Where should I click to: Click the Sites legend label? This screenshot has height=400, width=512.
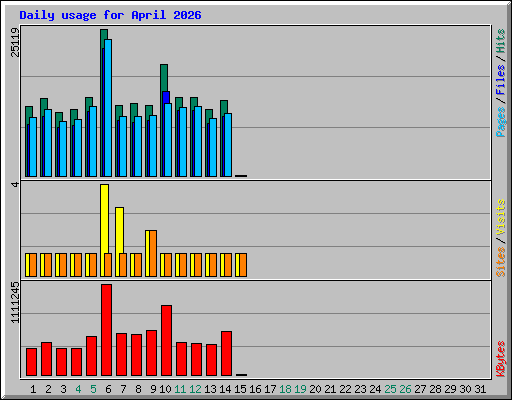click(x=500, y=262)
